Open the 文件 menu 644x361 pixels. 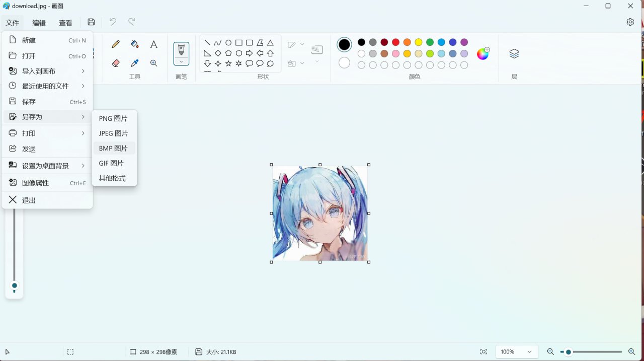[12, 23]
